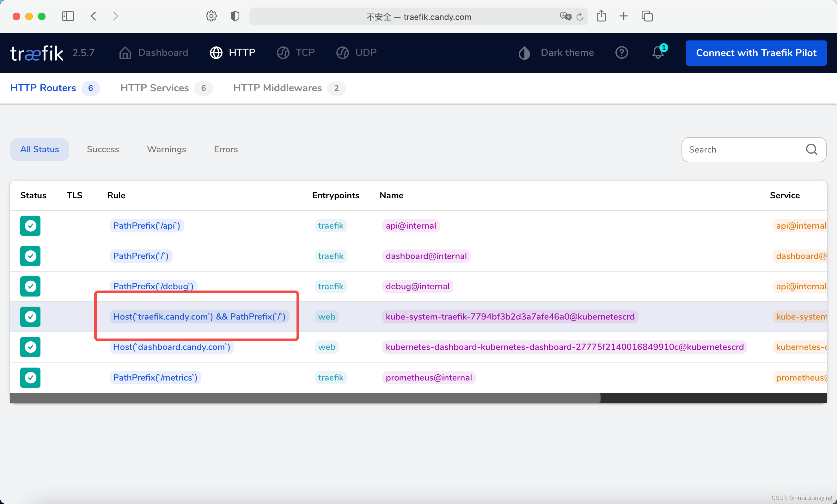Click the PathPrefix(`/metrics`) rule
The image size is (837, 504).
point(155,377)
